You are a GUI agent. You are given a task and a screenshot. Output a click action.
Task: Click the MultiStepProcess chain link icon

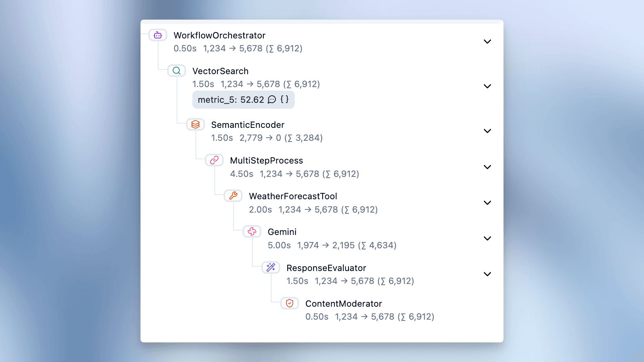(x=214, y=160)
